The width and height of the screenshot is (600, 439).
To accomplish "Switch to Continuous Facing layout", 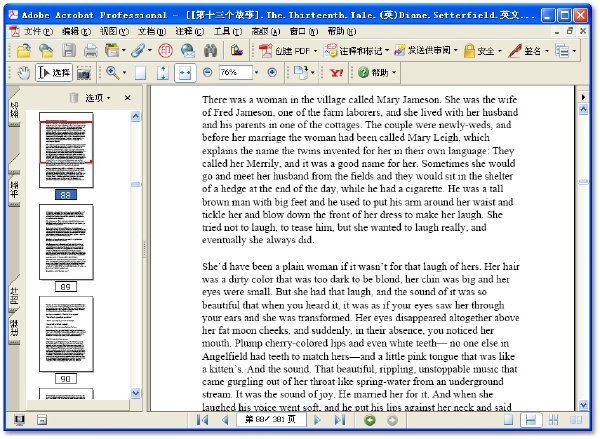I will click(553, 420).
